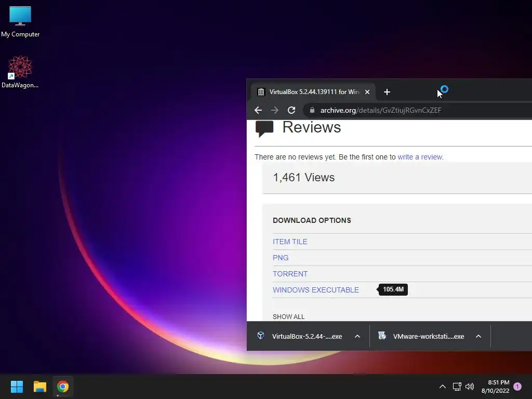The image size is (532, 399).
Task: Download the ITEM TILE option
Action: (290, 242)
